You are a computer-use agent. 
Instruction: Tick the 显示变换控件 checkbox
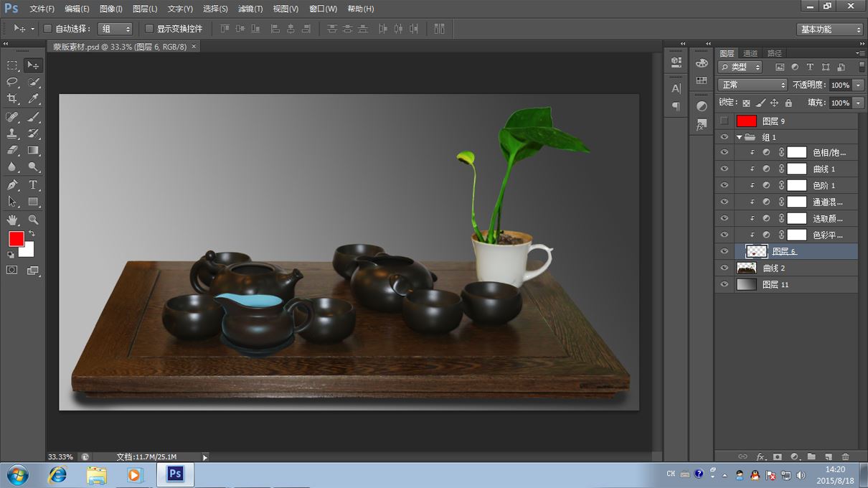pyautogui.click(x=149, y=29)
